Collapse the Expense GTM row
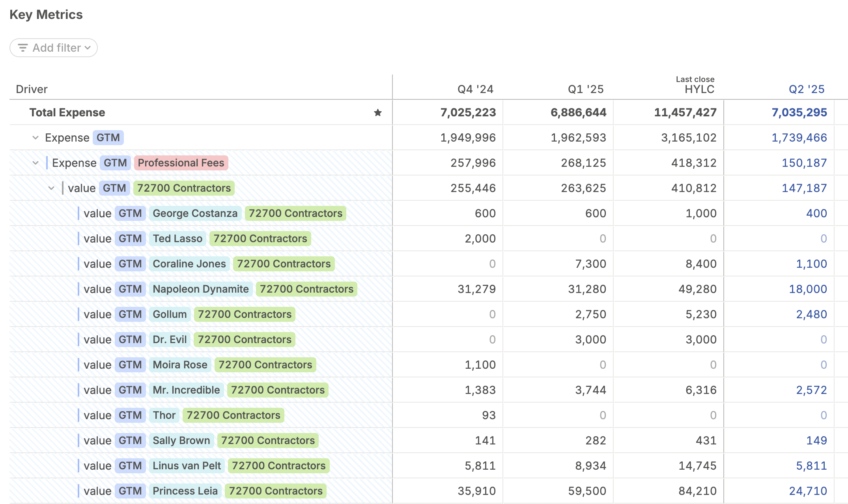The height and width of the screenshot is (504, 848). coord(35,138)
